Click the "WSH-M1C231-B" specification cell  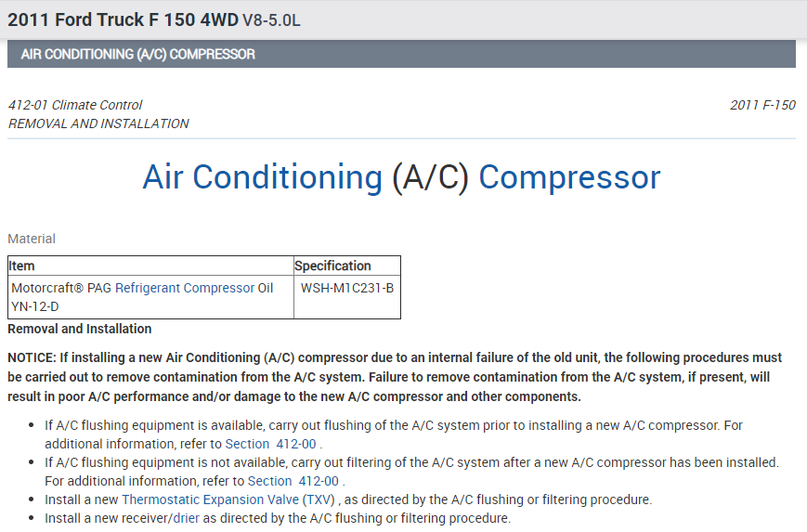click(x=347, y=288)
